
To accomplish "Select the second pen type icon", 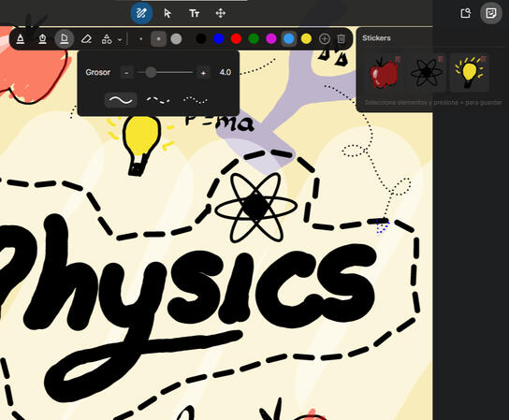I will tap(42, 39).
